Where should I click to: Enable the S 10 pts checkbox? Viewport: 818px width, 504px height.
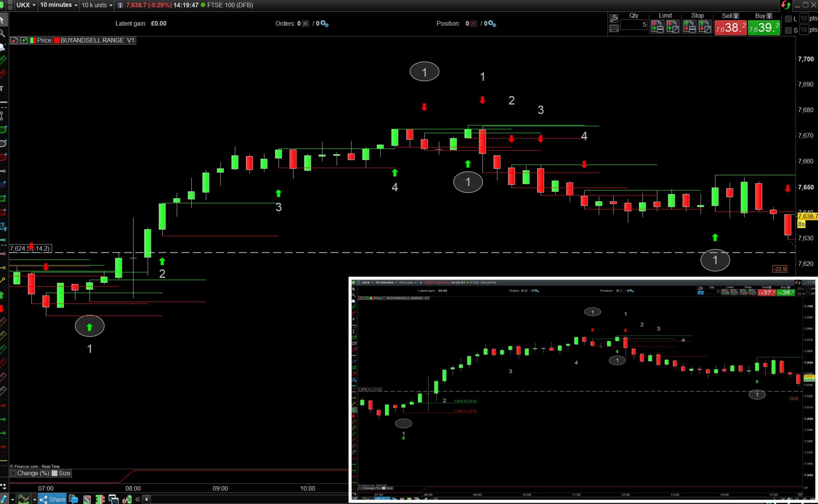click(788, 30)
